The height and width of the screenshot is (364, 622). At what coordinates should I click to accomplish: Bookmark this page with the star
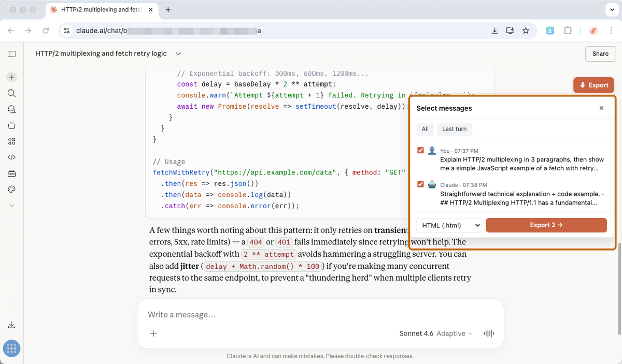coord(526,31)
